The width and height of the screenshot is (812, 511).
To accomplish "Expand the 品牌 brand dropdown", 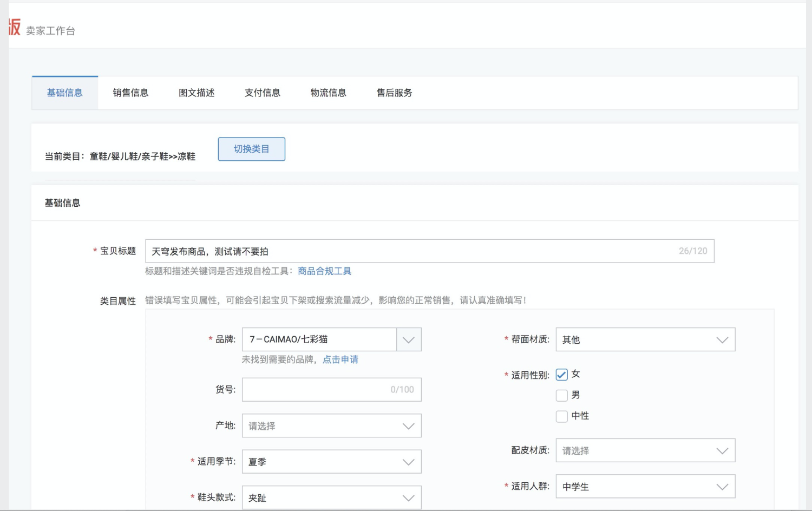I will pos(409,339).
